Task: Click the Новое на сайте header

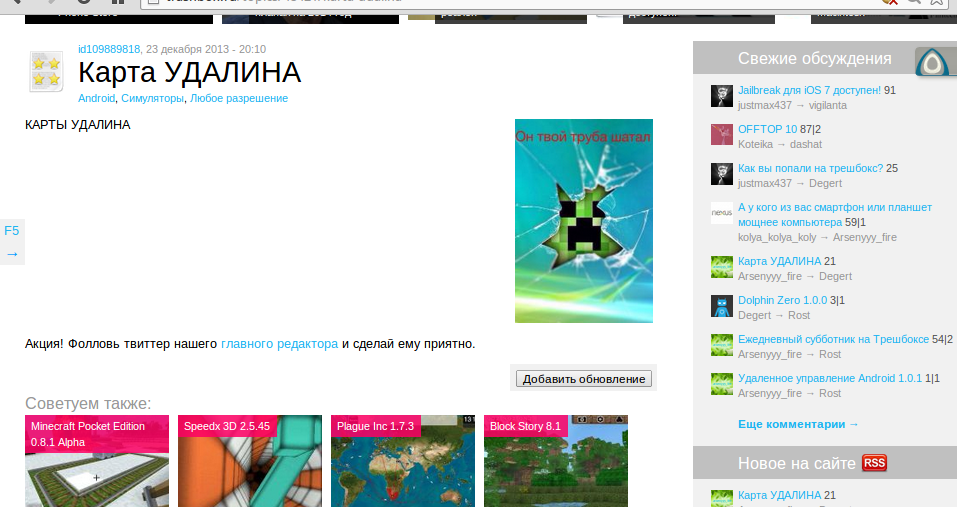Action: point(796,464)
